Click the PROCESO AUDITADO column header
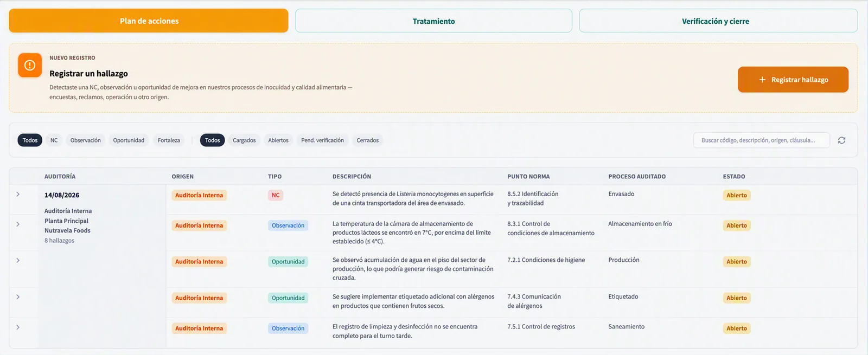Image resolution: width=868 pixels, height=355 pixels. 637,177
